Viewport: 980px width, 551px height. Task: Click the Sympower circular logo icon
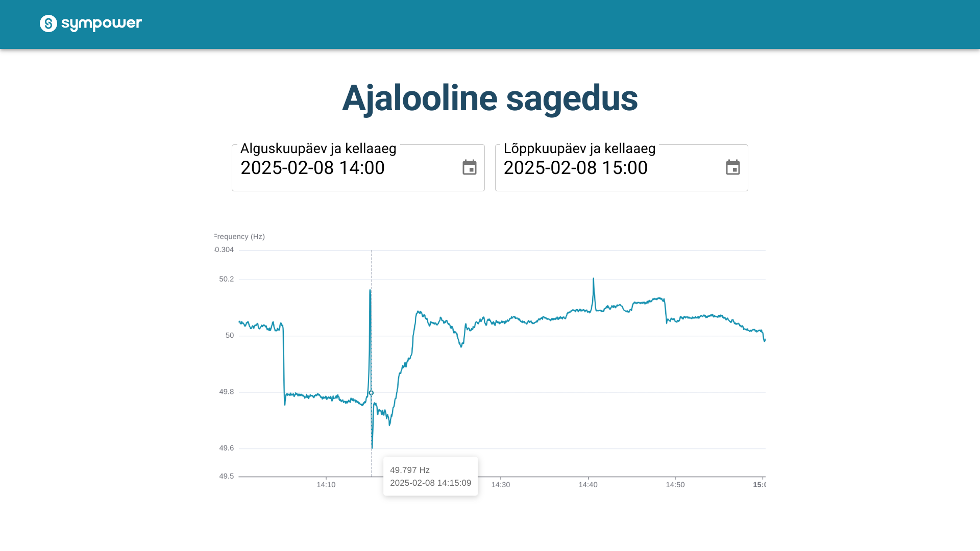tap(48, 23)
